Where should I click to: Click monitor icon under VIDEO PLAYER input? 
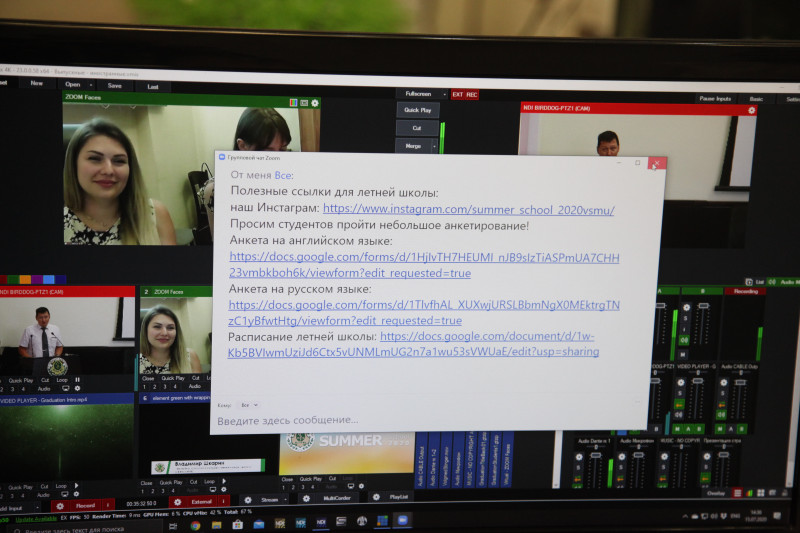[65, 494]
